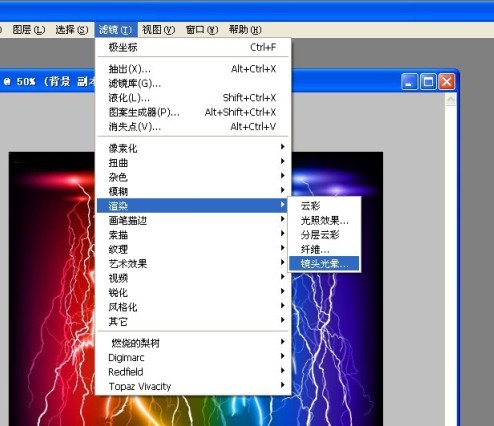
Task: Expand the 锐化 submenu
Action: point(193,293)
